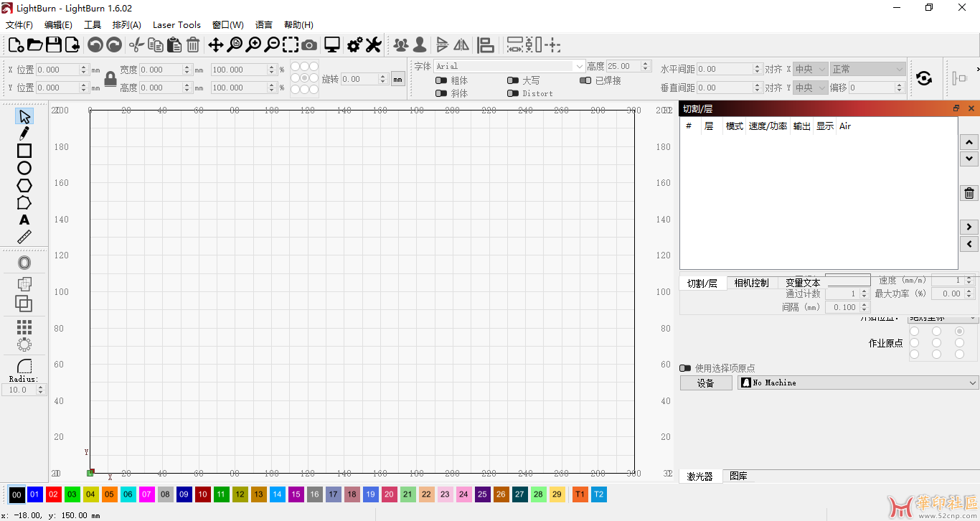Open the 正常 style dropdown

(x=868, y=70)
